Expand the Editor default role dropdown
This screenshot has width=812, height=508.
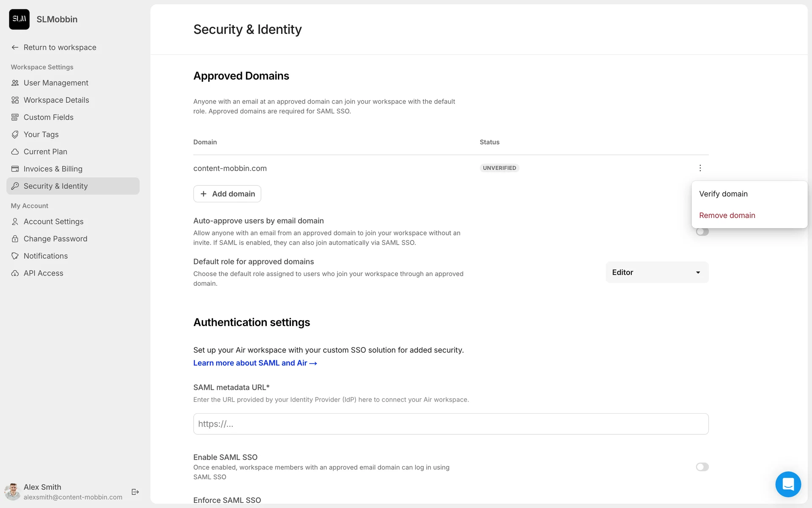click(657, 272)
